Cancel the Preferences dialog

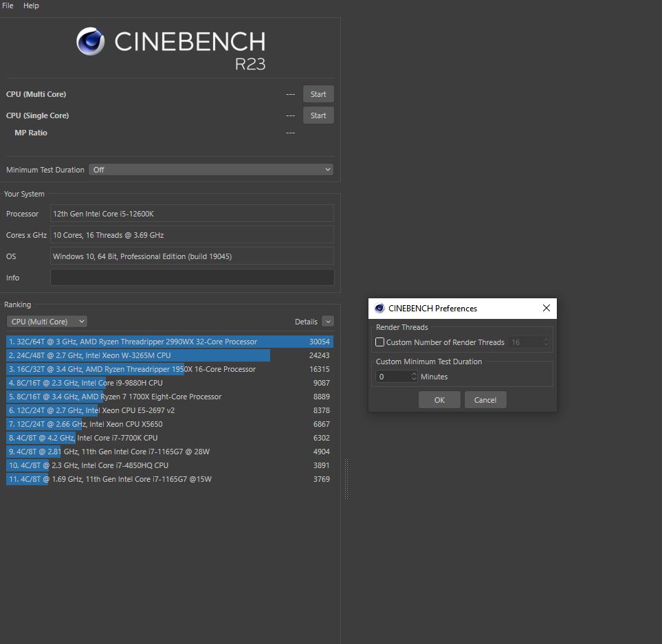click(485, 399)
